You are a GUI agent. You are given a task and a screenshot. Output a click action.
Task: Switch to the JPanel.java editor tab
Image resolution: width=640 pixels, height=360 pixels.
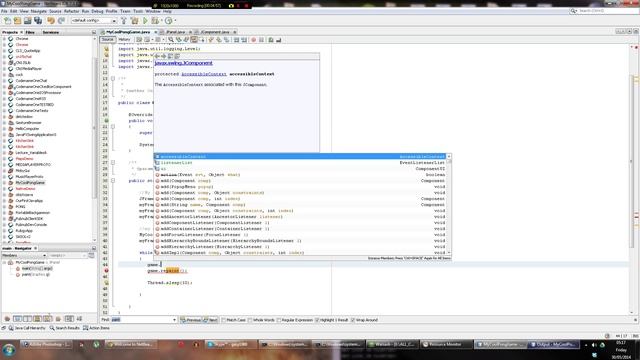[x=176, y=32]
